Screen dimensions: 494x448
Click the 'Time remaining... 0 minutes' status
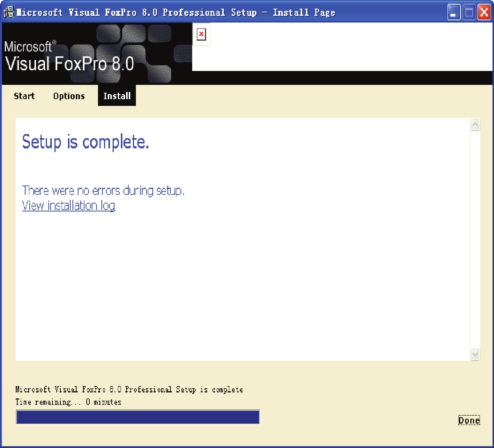[x=68, y=402]
